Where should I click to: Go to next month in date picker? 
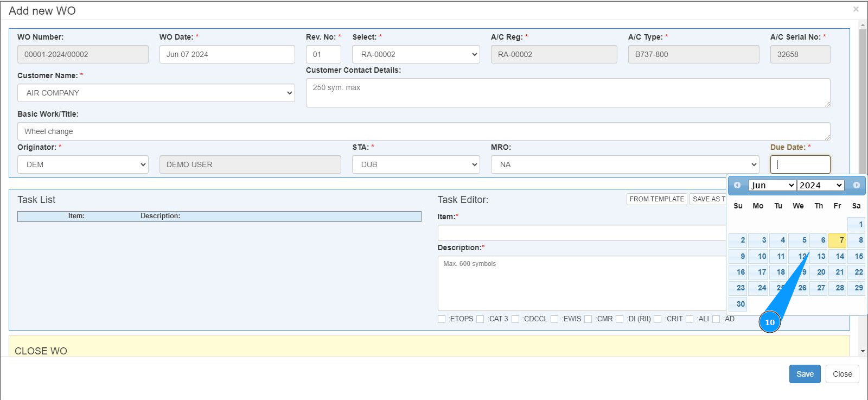coord(857,185)
